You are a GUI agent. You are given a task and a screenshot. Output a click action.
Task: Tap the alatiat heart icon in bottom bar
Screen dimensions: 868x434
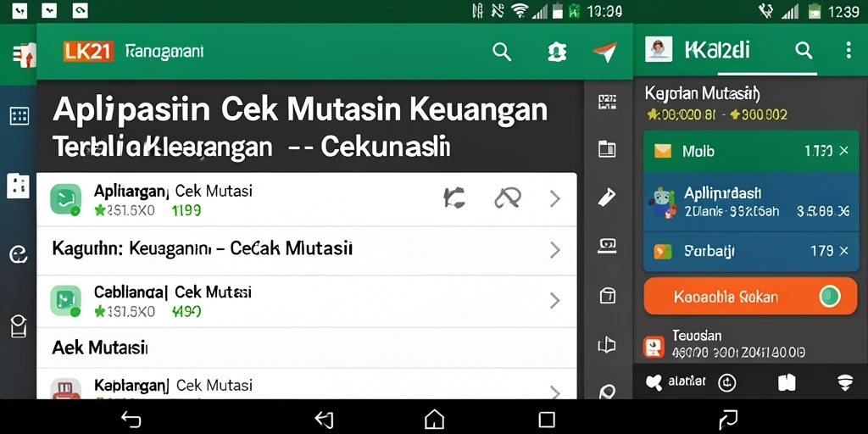[x=655, y=382]
